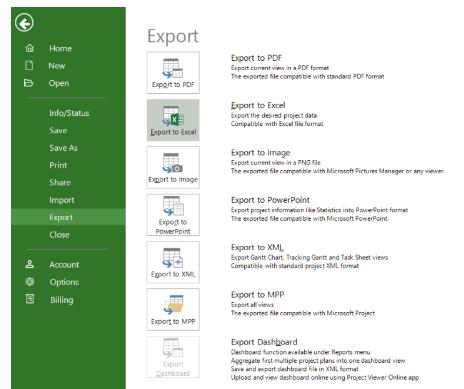The image size is (464, 389).
Task: Choose Close in the sidebar
Action: 59,235
